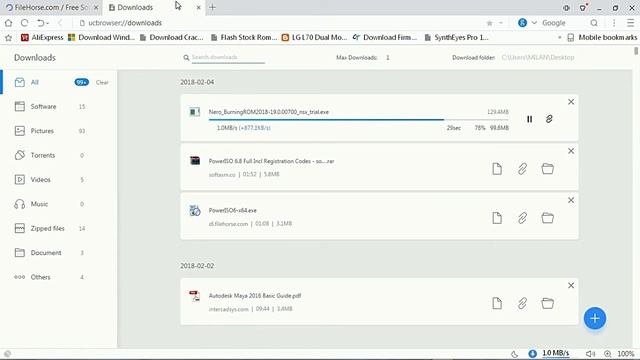The height and width of the screenshot is (360, 640).
Task: Select Zipped files category
Action: pos(58,229)
